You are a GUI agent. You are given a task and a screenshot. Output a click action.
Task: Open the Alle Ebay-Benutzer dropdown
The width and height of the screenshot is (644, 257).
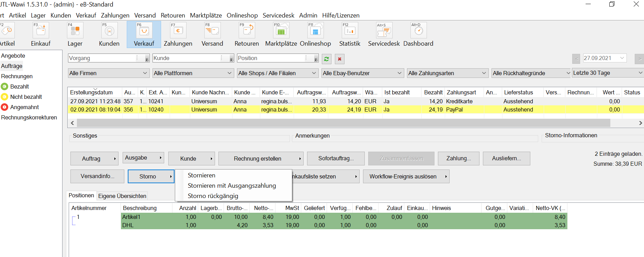tap(362, 73)
